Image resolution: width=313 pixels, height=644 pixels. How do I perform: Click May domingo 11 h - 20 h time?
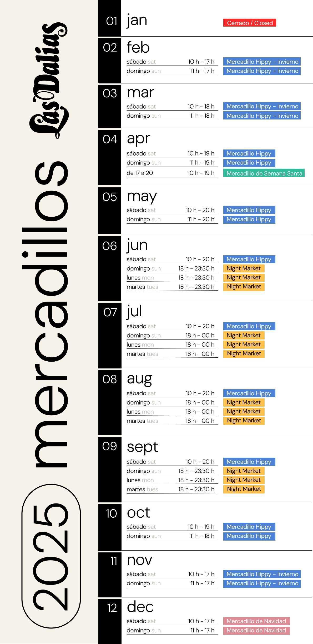(201, 219)
